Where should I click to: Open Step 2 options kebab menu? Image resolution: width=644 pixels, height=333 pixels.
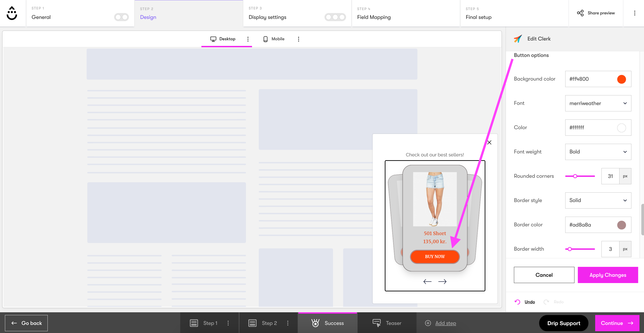[x=288, y=323]
